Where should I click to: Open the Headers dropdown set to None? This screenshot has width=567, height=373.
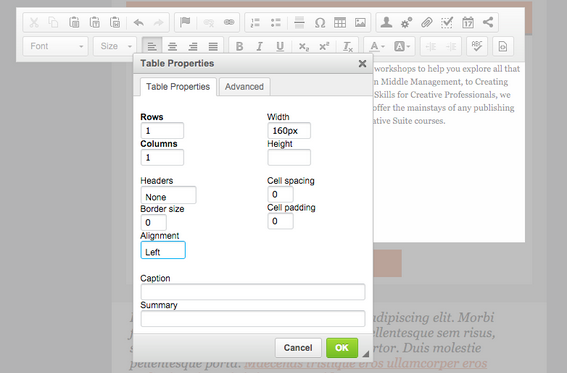[x=169, y=196]
